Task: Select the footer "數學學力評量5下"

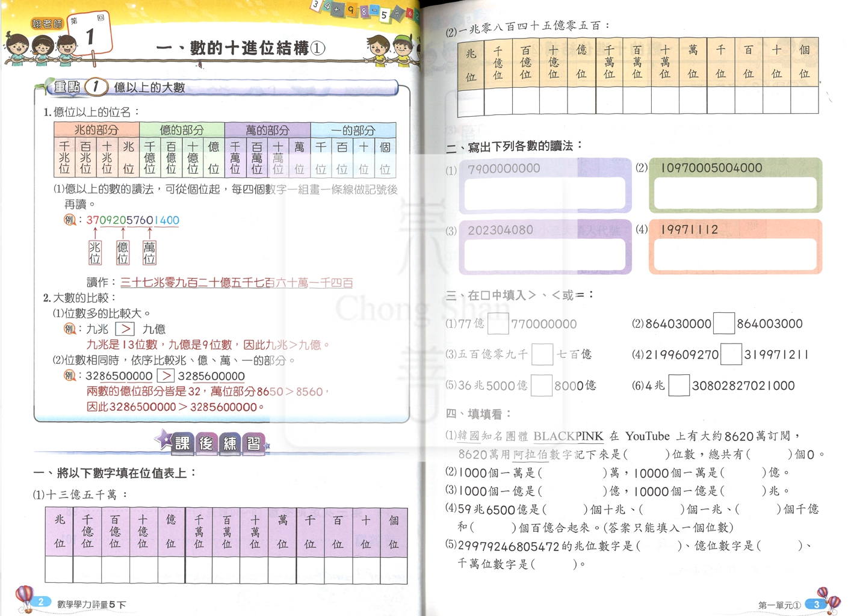Action: tap(91, 605)
